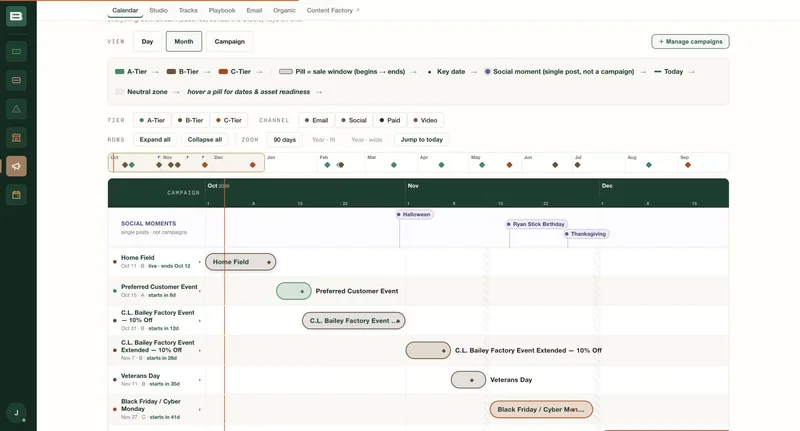Screen dimensions: 800x431
Task: Expand the Preferred Customer Event row chevron
Action: [x=199, y=291]
